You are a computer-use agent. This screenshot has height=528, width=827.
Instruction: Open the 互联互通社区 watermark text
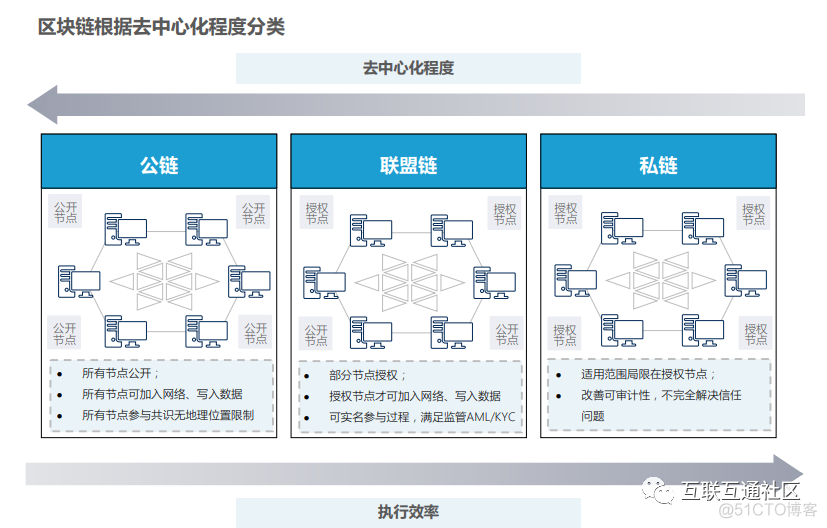click(x=741, y=491)
